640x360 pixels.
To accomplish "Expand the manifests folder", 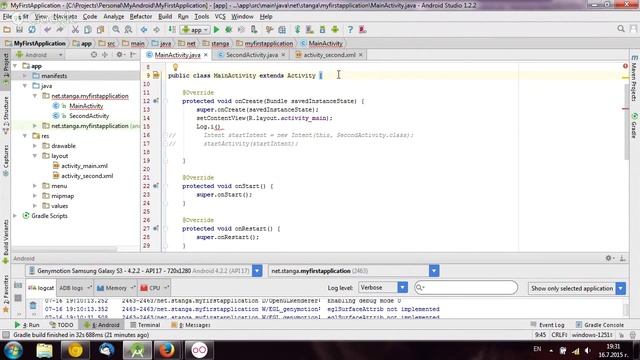I will 25,76.
